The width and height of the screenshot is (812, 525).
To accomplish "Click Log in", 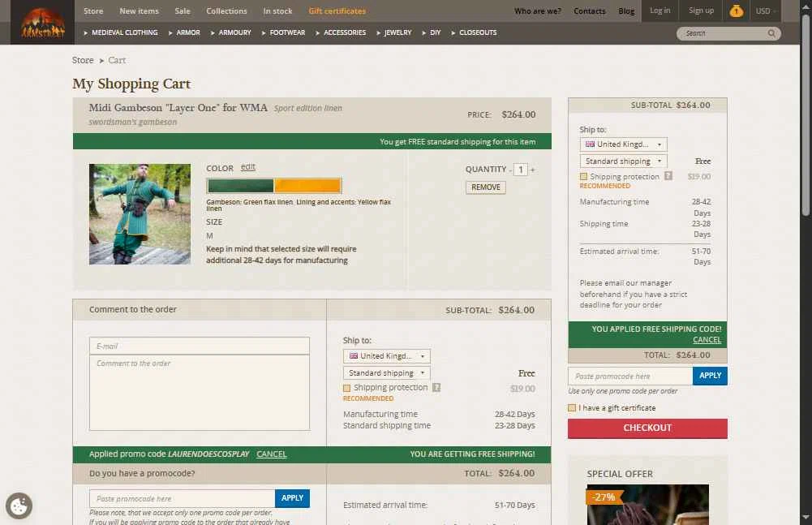I will click(659, 11).
